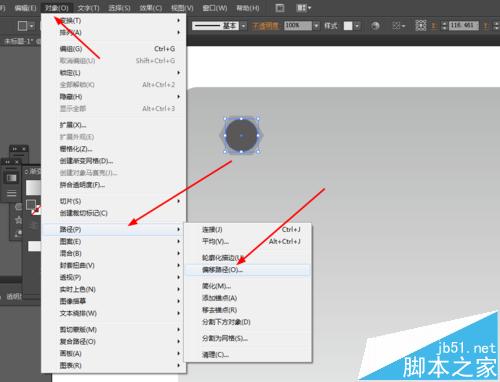Choose 全部解锁(K) entry

click(x=113, y=85)
